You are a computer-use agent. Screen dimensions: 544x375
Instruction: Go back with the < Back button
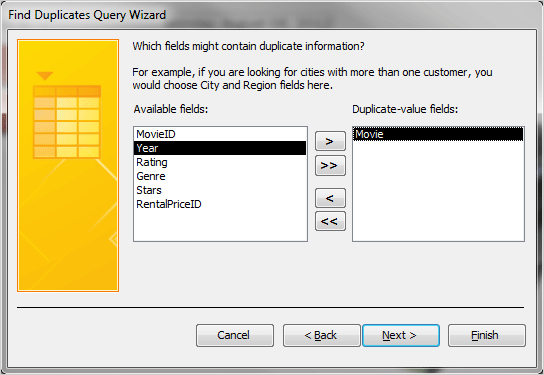[321, 335]
